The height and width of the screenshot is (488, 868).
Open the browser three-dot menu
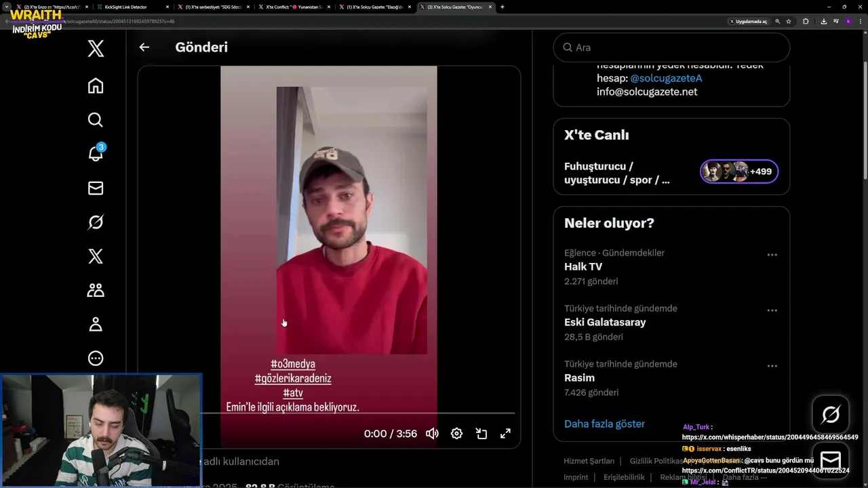(861, 21)
